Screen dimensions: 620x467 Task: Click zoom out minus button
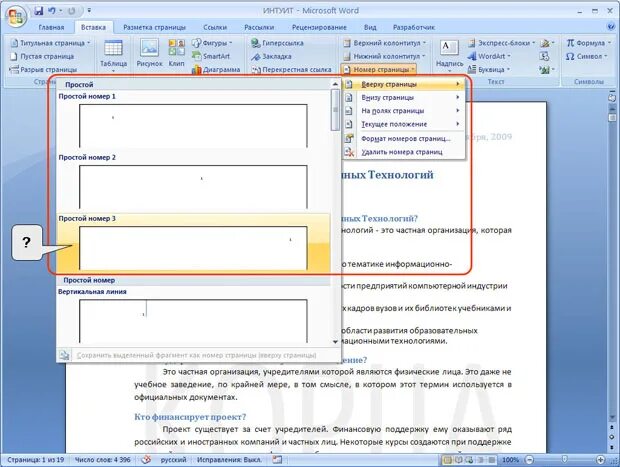click(529, 460)
